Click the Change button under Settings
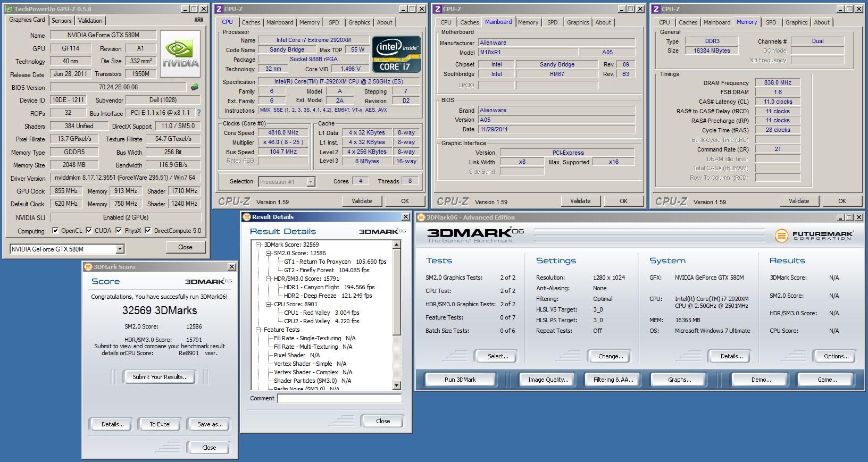This screenshot has height=462, width=868. pos(611,356)
